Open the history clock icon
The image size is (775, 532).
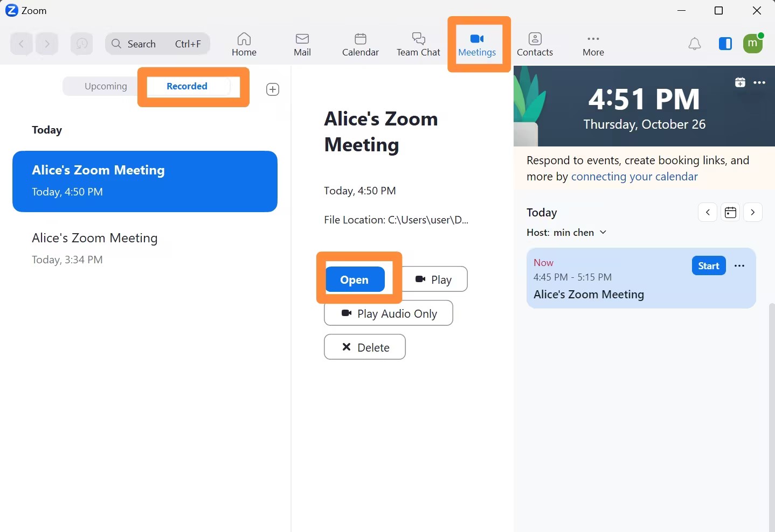pyautogui.click(x=81, y=44)
